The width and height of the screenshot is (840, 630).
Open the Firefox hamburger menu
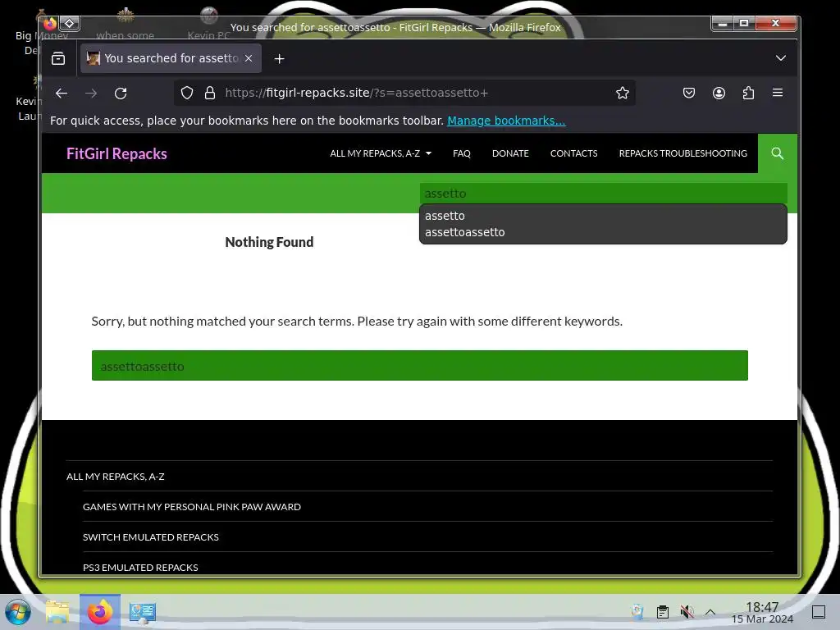click(x=778, y=93)
